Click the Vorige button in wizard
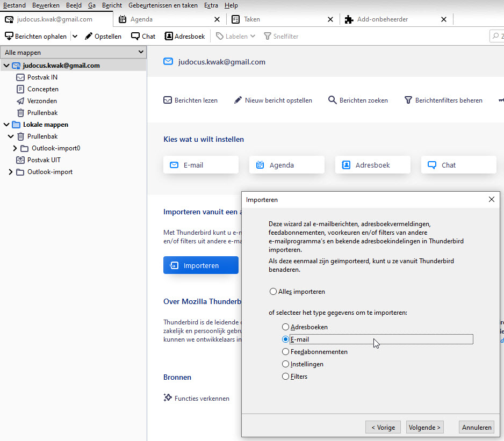504x441 pixels. 383,427
